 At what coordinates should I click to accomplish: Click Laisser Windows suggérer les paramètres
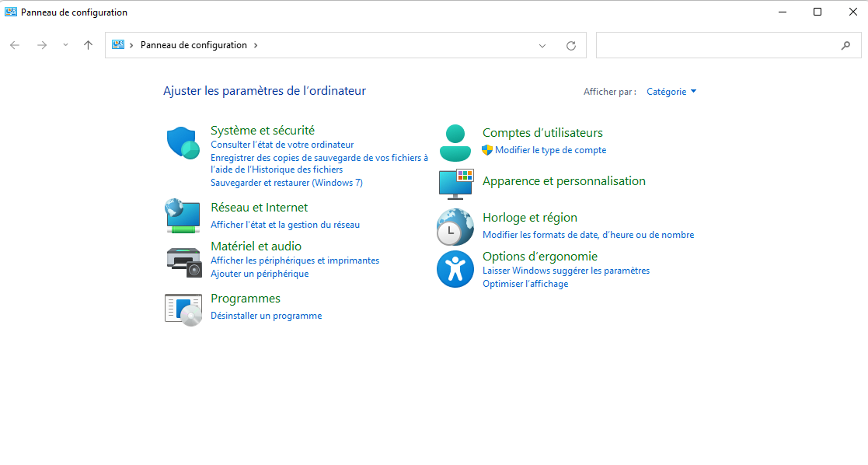point(566,271)
